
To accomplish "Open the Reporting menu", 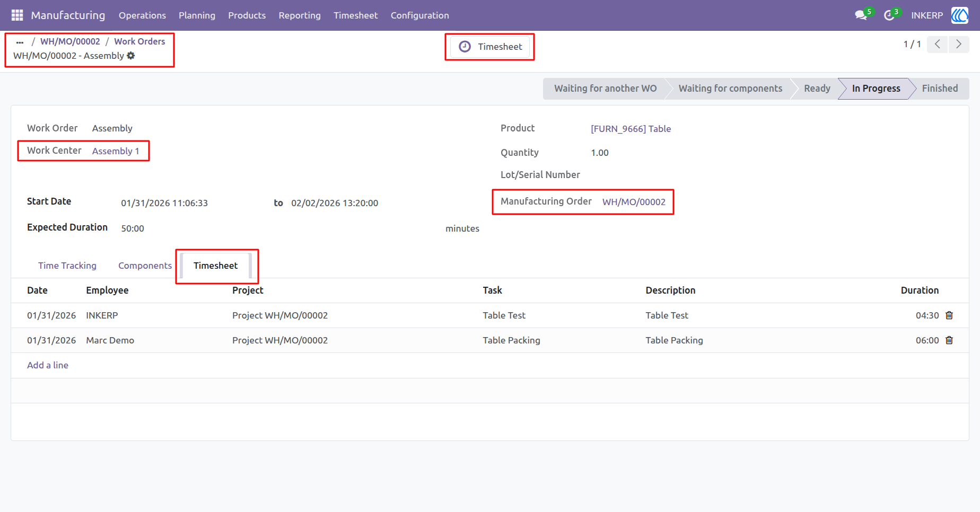I will (x=300, y=15).
